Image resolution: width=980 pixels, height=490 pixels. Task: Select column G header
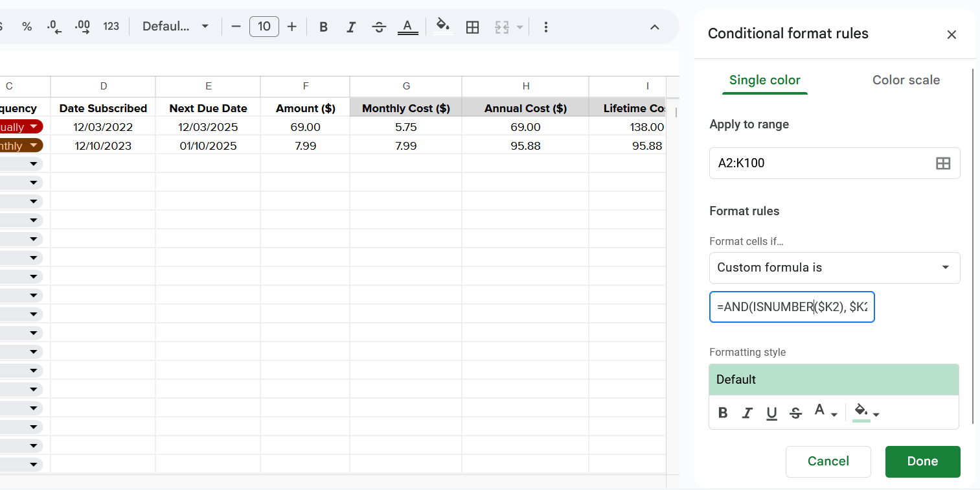tap(406, 86)
